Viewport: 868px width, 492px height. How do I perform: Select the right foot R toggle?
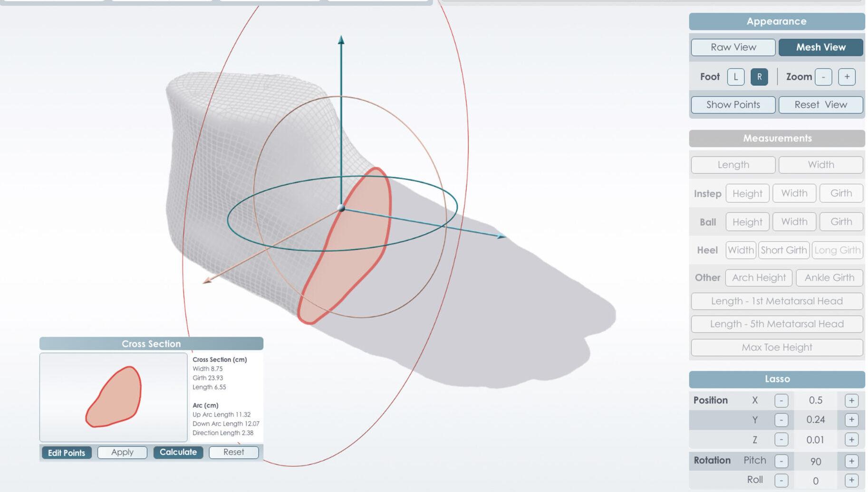[759, 77]
